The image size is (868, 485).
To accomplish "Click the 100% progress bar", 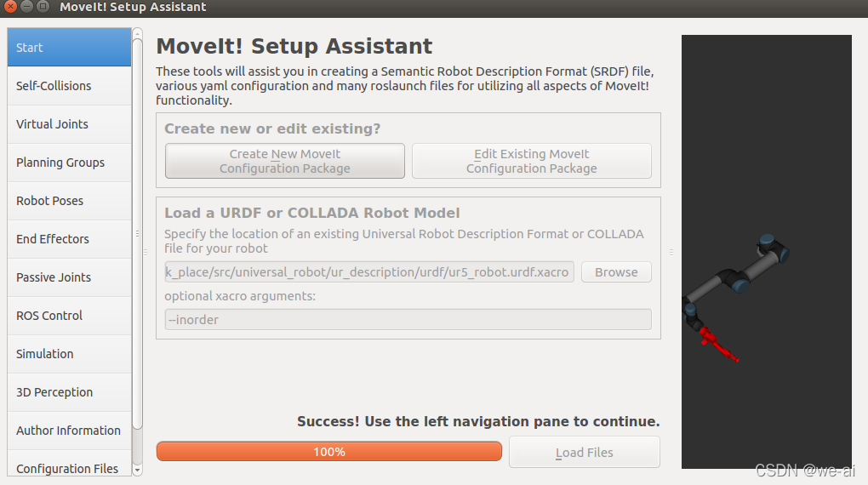I will [329, 452].
